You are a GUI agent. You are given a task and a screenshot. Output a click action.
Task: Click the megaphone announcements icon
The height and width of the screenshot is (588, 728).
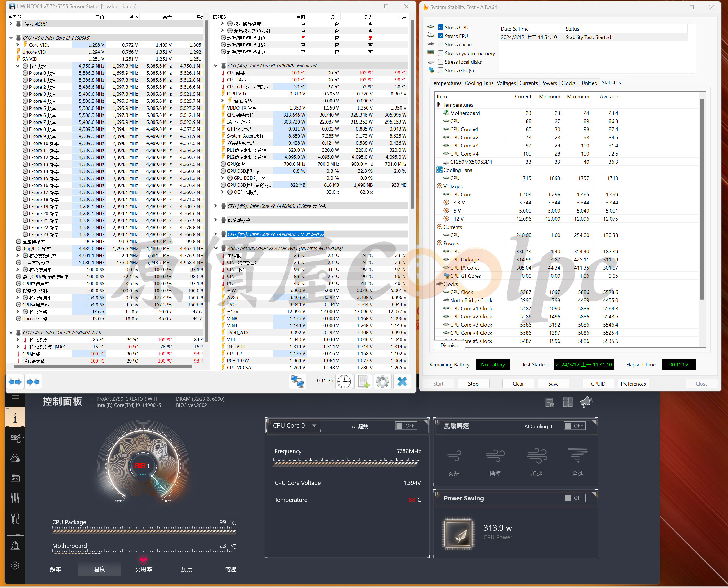(x=586, y=402)
